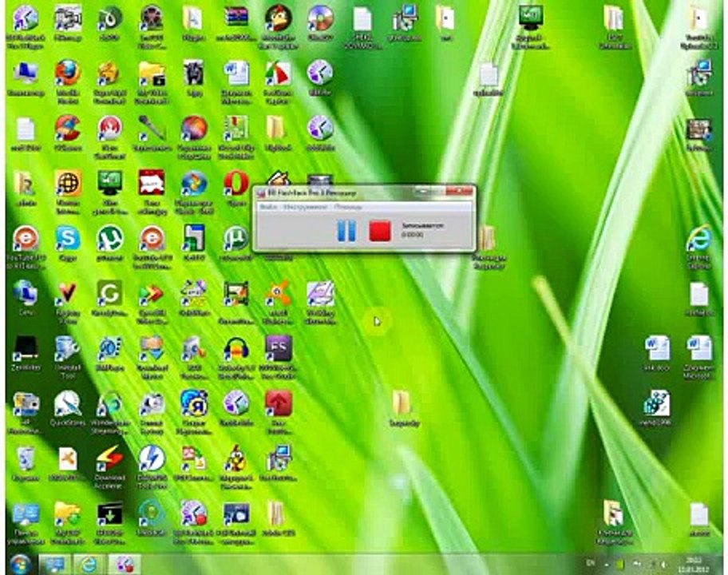Click the Записывается status label

[422, 225]
